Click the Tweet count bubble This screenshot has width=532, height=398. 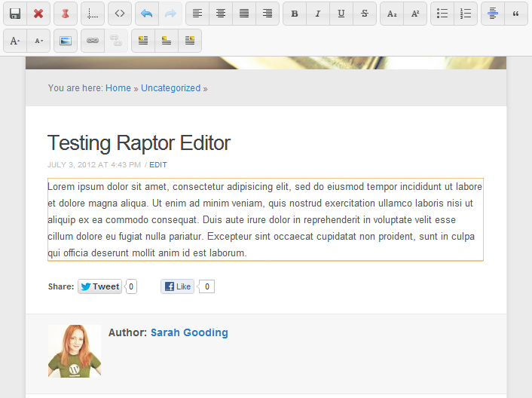tap(131, 286)
